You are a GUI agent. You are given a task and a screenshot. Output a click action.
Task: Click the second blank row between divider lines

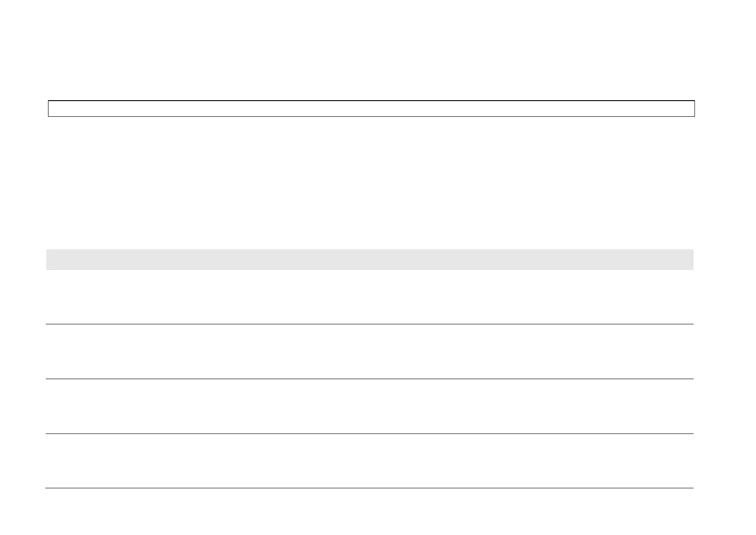click(x=370, y=352)
